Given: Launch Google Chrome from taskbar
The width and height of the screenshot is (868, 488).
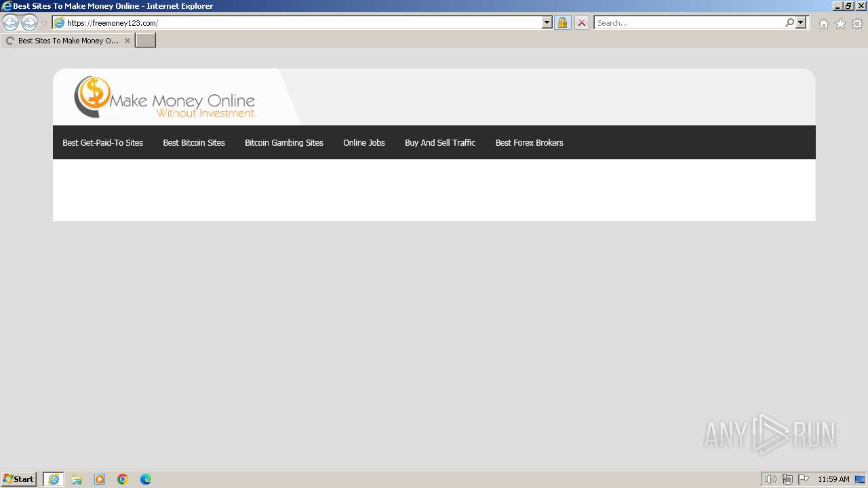Looking at the screenshot, I should [x=123, y=479].
